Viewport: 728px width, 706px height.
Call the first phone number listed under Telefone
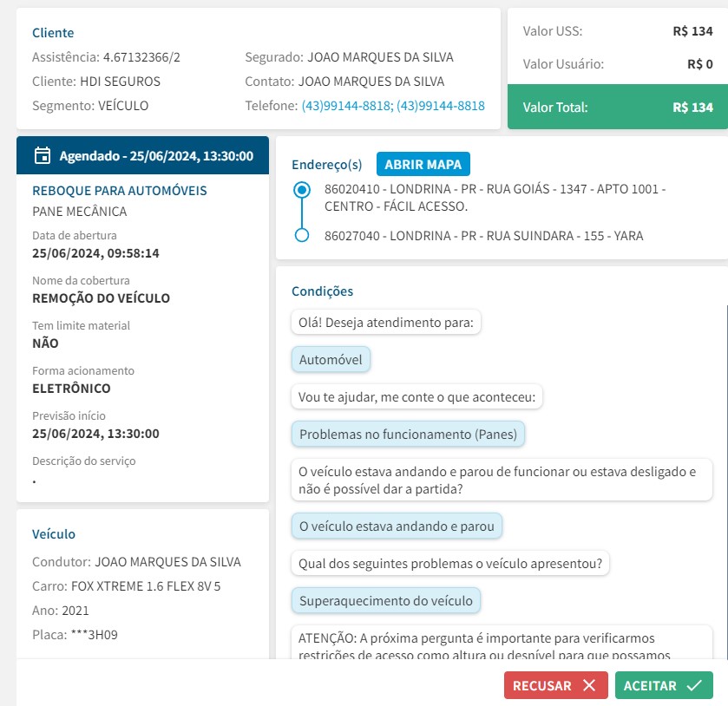[344, 106]
